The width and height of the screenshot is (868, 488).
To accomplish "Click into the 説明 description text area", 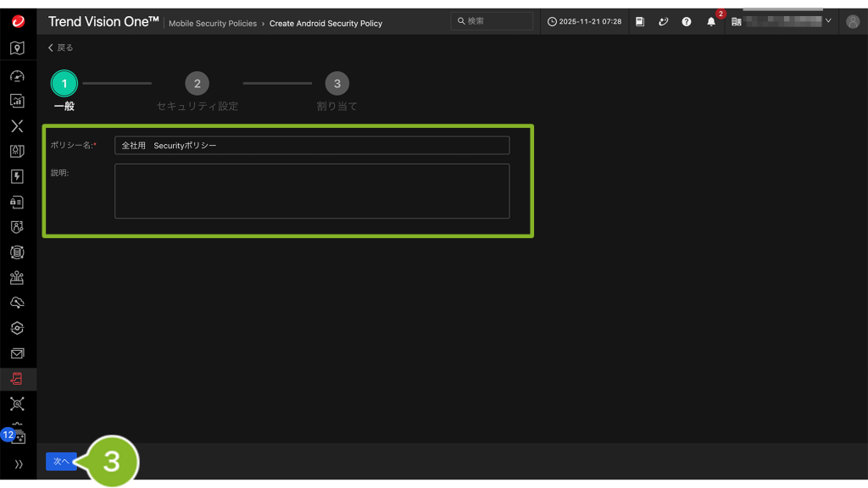I will tap(312, 191).
